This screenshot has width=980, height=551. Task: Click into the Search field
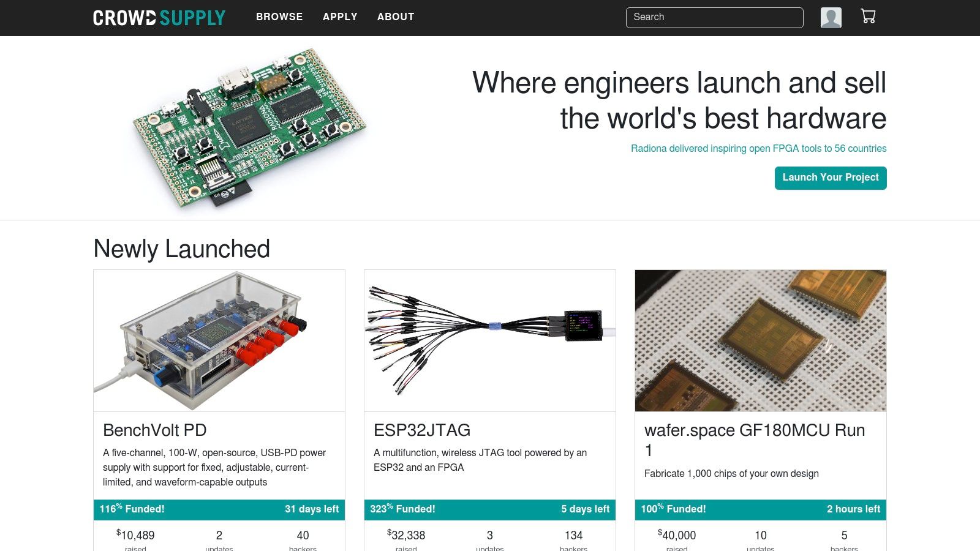714,18
